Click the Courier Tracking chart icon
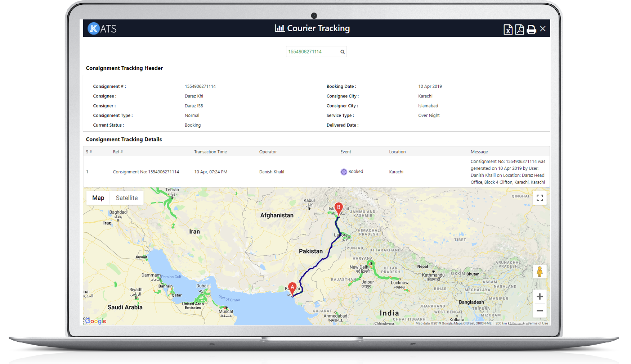The width and height of the screenshot is (631, 364). [x=279, y=28]
